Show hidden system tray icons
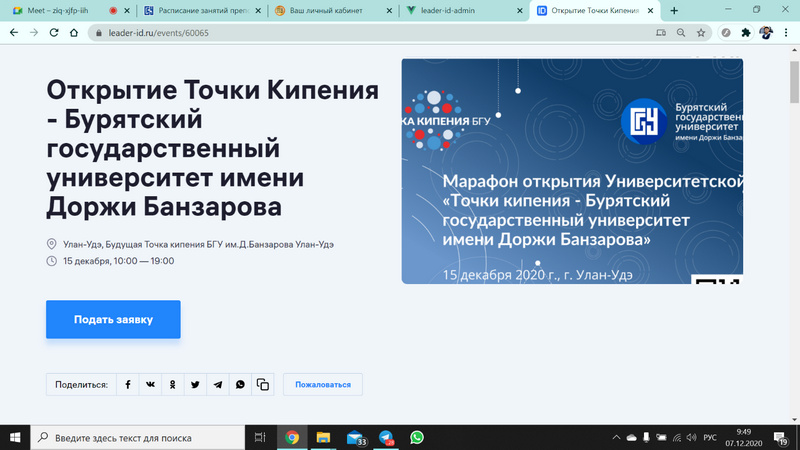The height and width of the screenshot is (450, 800). click(x=614, y=438)
